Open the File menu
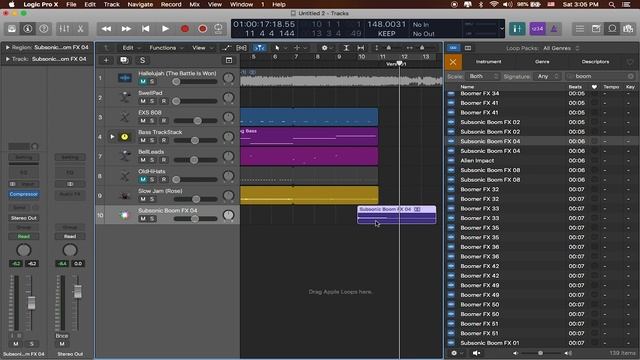 click(x=71, y=4)
